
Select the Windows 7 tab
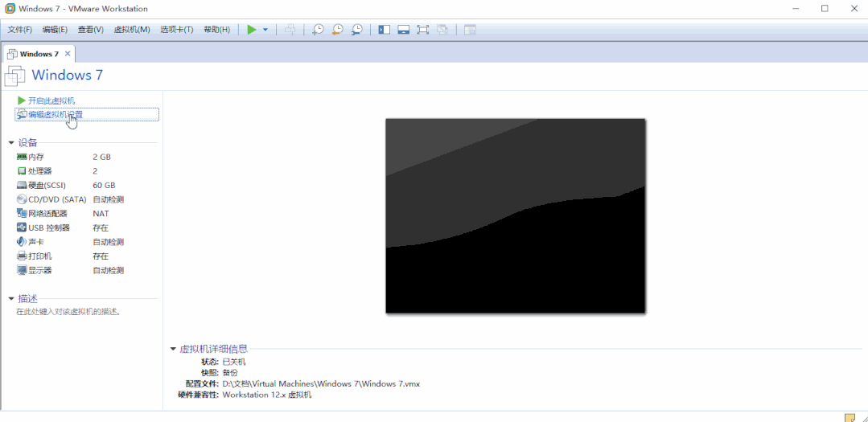coord(39,54)
